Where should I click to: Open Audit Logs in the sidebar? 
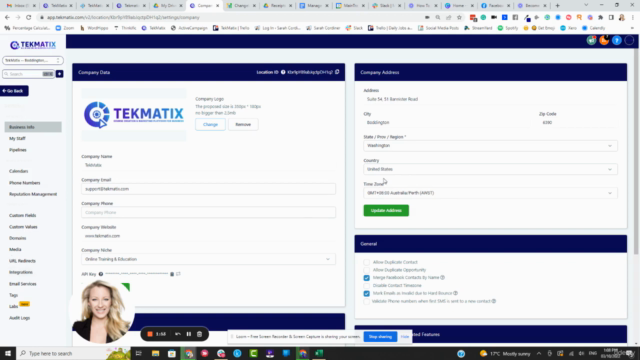coord(20,318)
